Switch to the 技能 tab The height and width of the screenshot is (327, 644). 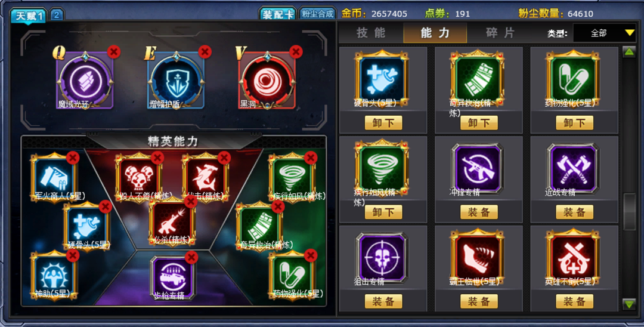(371, 33)
